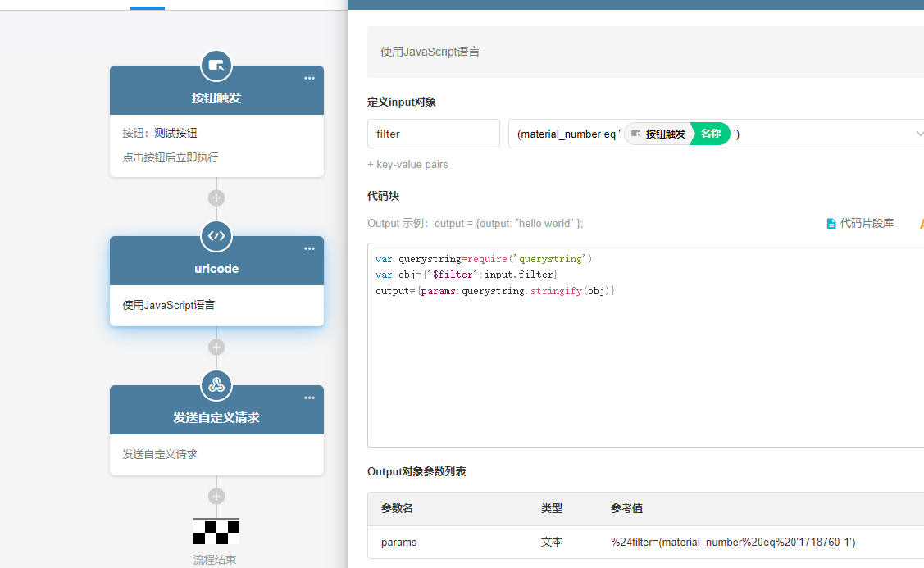This screenshot has width=924, height=568.
Task: Expand the filter value dropdown arrow
Action: [918, 134]
